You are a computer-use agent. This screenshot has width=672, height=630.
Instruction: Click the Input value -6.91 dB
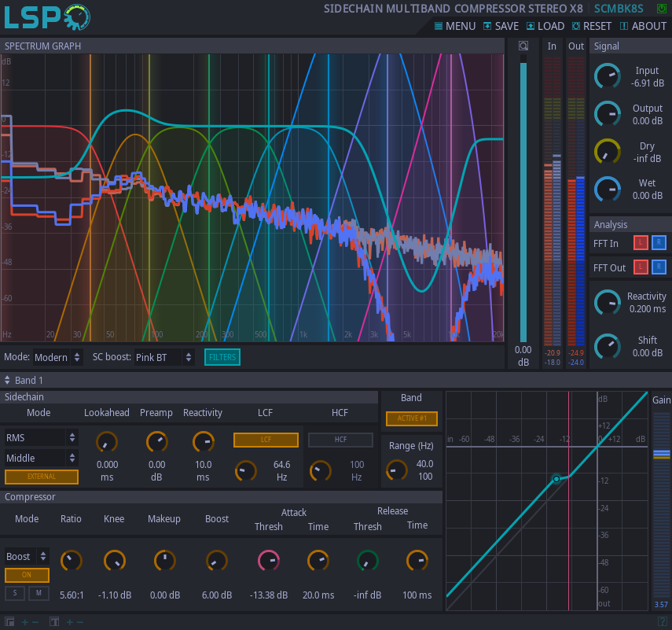(648, 83)
